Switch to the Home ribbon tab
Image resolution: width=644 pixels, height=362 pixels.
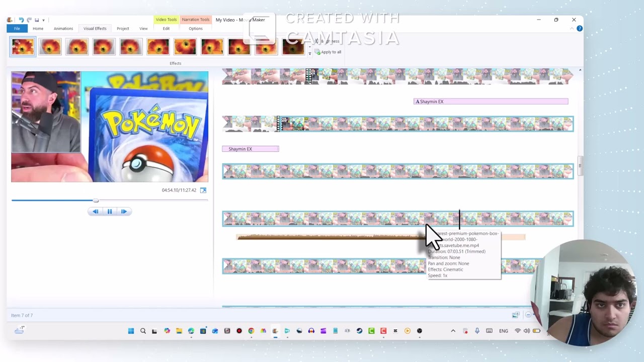tap(38, 29)
